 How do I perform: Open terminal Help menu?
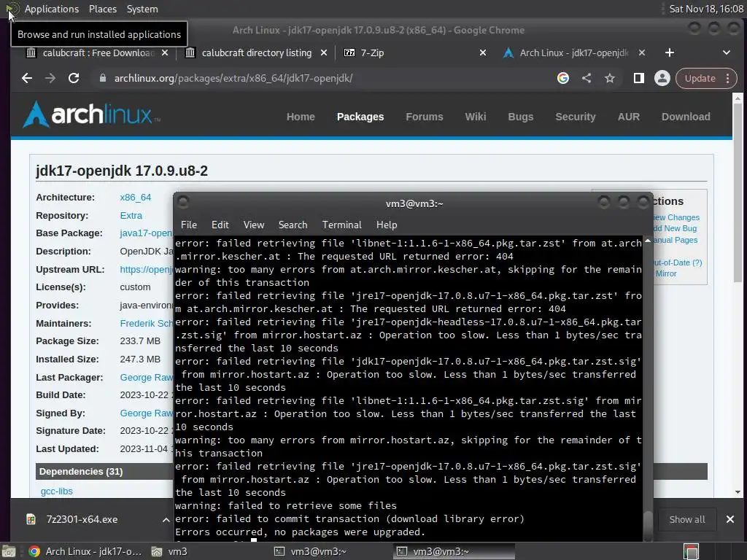coord(387,225)
